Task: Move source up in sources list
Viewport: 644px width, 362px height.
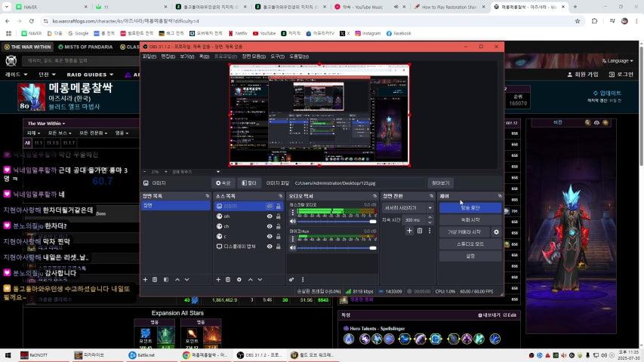Action: pos(251,280)
